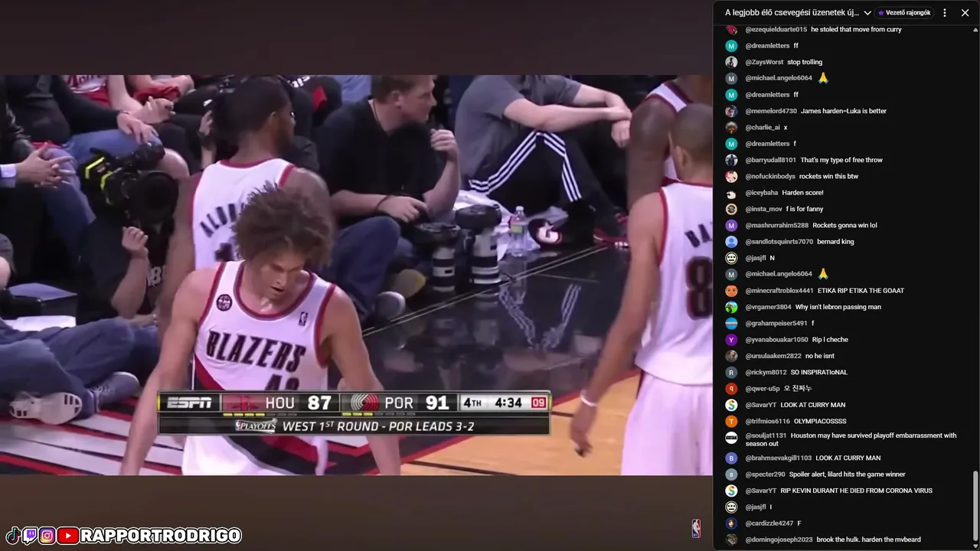Image resolution: width=980 pixels, height=551 pixels.
Task: Click the avatar of @trifmios6116
Action: tap(731, 421)
